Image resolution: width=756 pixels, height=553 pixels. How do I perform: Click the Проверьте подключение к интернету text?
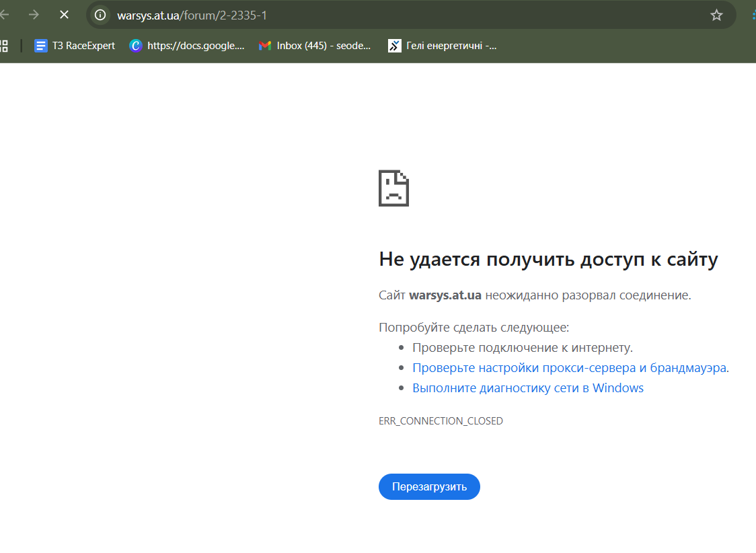523,348
